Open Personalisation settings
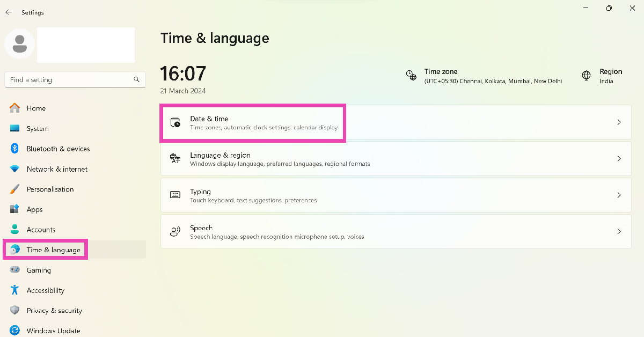 pyautogui.click(x=75, y=189)
